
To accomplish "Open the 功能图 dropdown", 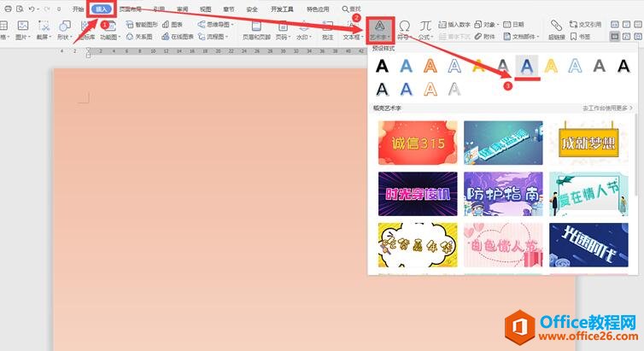I will pos(110,30).
